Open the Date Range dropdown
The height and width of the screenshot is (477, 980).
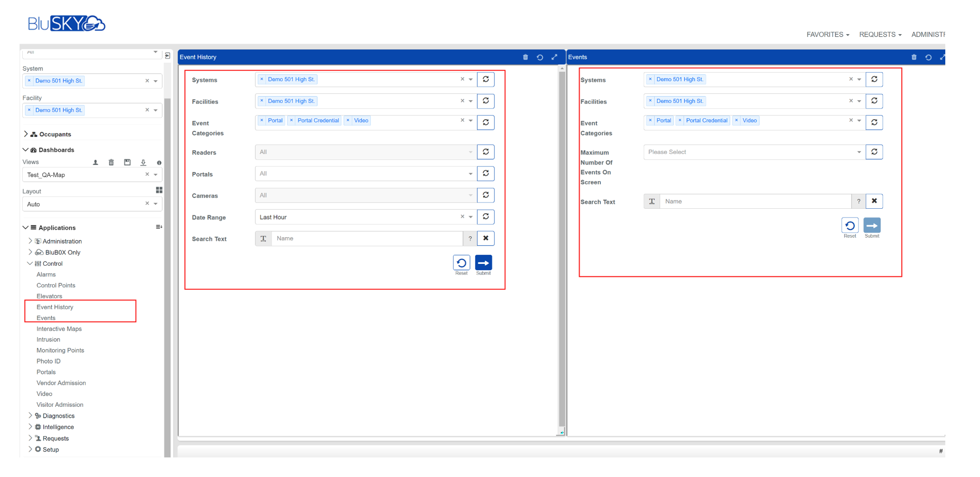coord(470,217)
